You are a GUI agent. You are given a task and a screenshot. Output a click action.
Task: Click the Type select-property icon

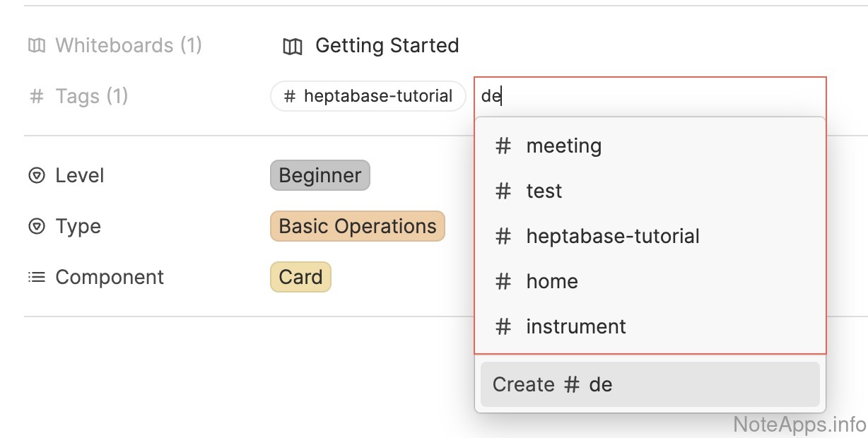[37, 227]
